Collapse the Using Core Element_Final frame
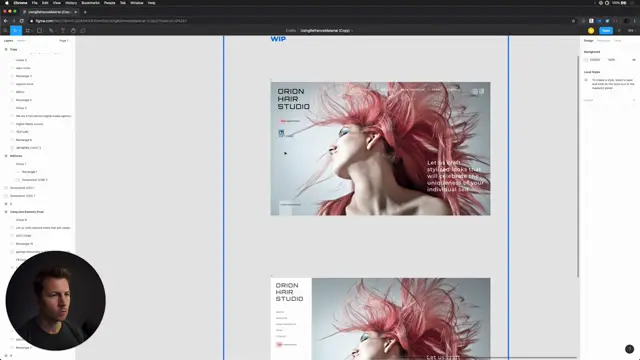640x360 pixels. [6, 212]
